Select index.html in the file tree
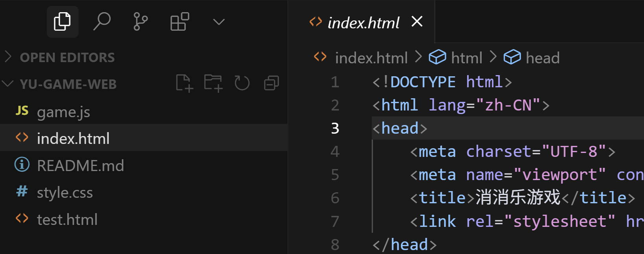644x254 pixels. [x=144, y=138]
